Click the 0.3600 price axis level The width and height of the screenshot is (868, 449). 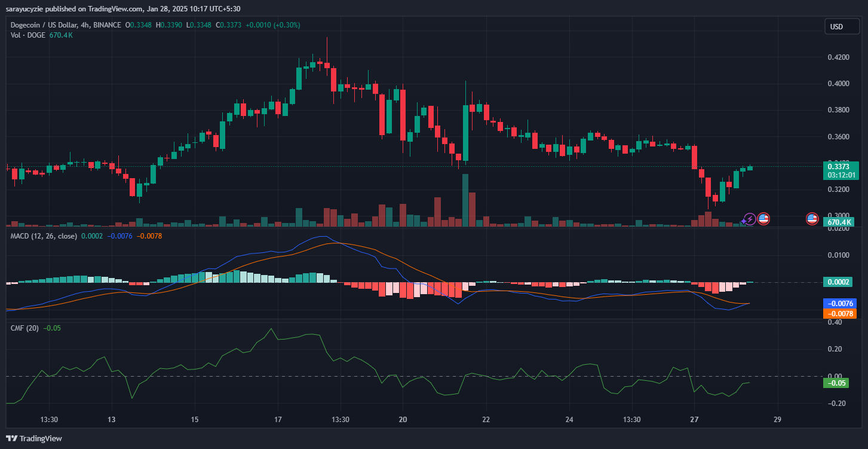(x=838, y=137)
